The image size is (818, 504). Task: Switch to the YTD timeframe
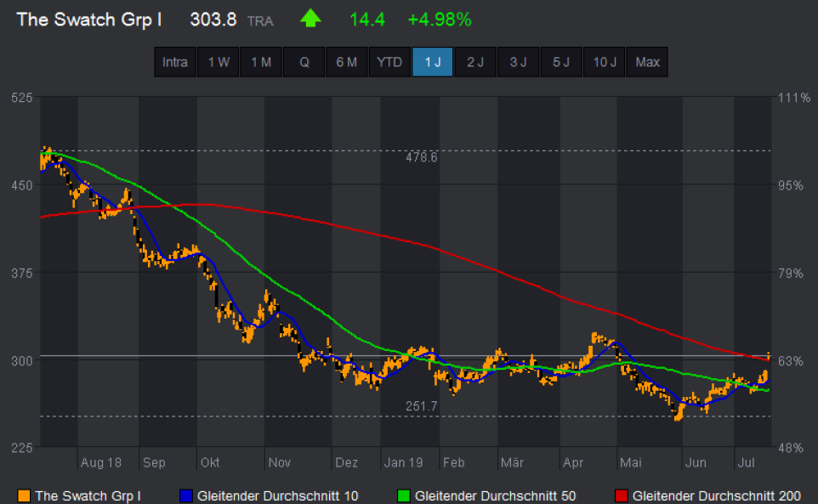tap(389, 61)
